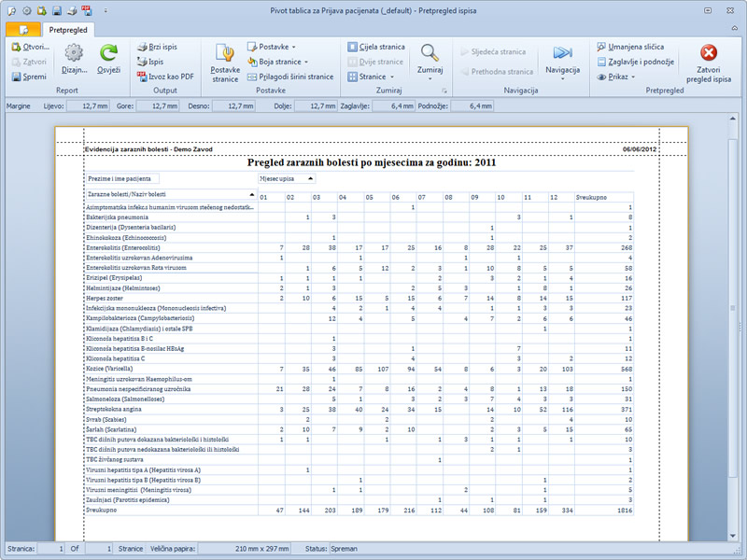Click right margin Desno field
This screenshot has height=560, width=747.
pyautogui.click(x=234, y=106)
